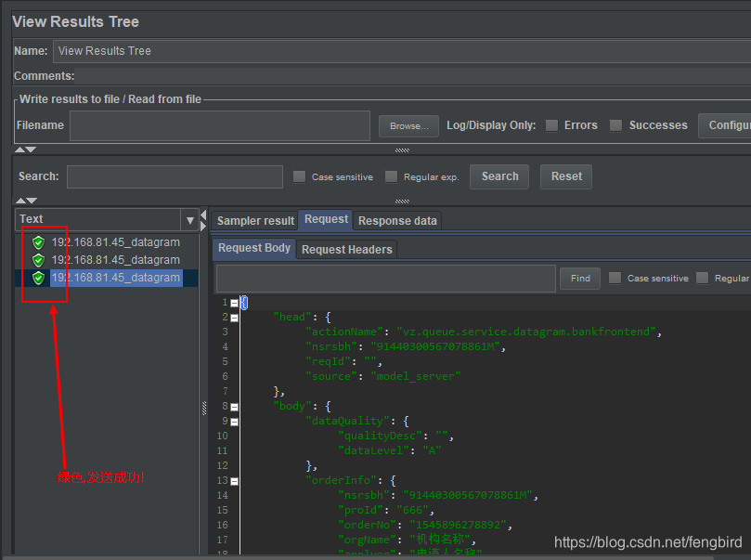Click the Comments field
Viewport: 751px width, 560px height.
(413, 76)
